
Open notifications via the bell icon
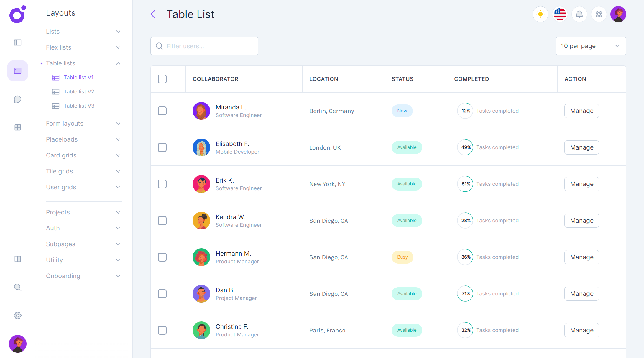pos(579,14)
